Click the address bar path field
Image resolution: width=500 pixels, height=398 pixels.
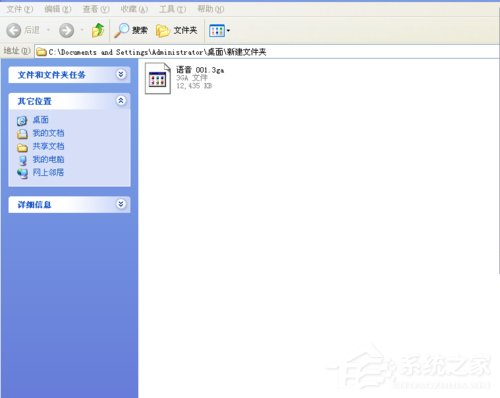[267, 52]
